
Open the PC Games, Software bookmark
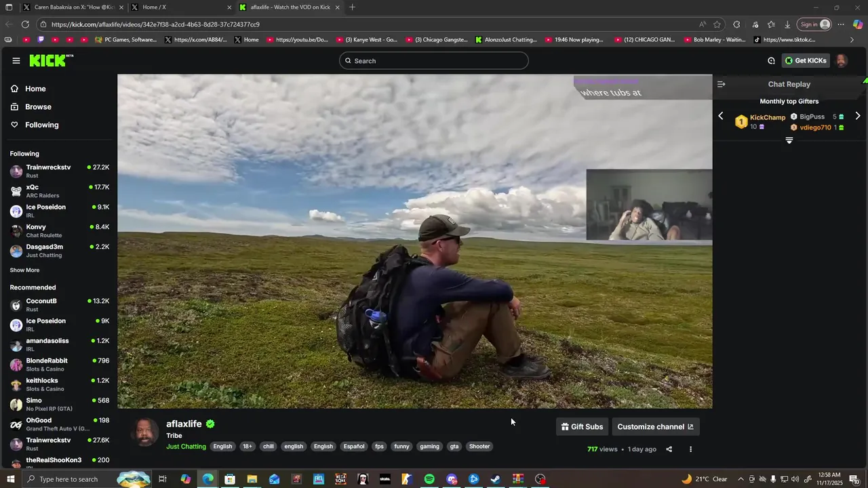click(x=126, y=40)
